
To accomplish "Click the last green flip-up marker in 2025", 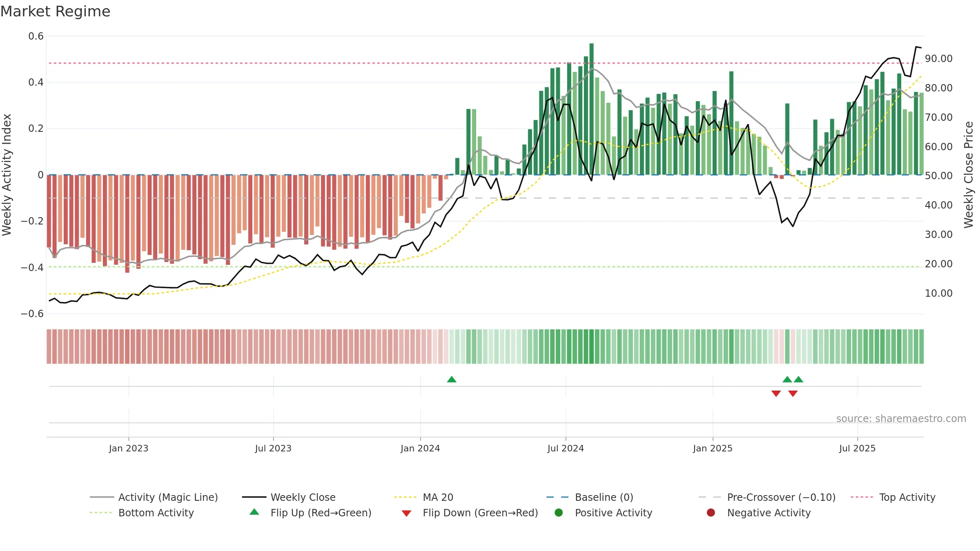I will (799, 380).
